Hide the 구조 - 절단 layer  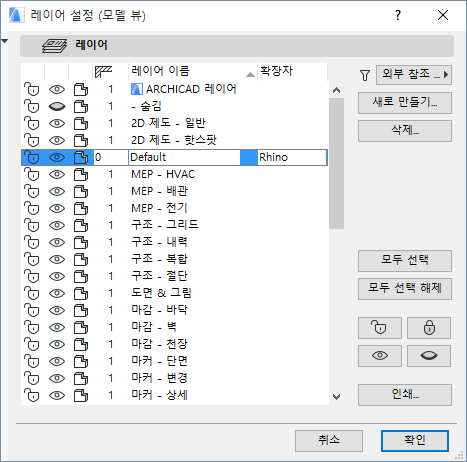point(57,276)
